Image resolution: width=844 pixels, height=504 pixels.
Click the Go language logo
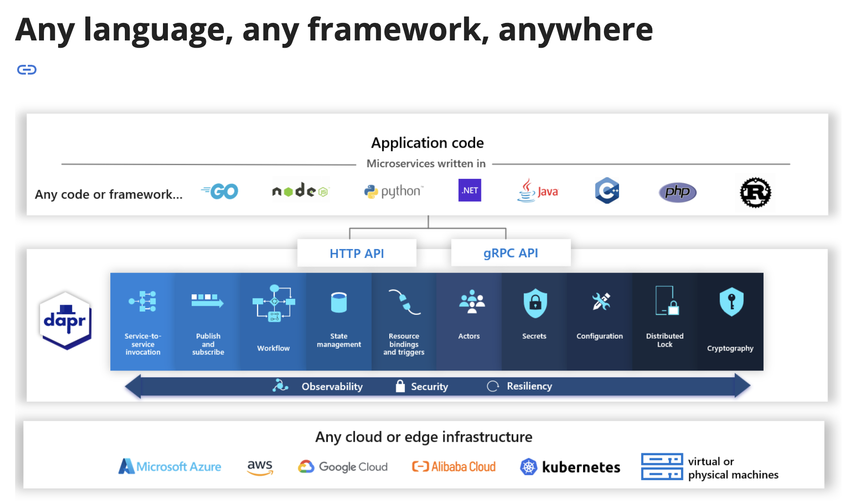point(220,191)
